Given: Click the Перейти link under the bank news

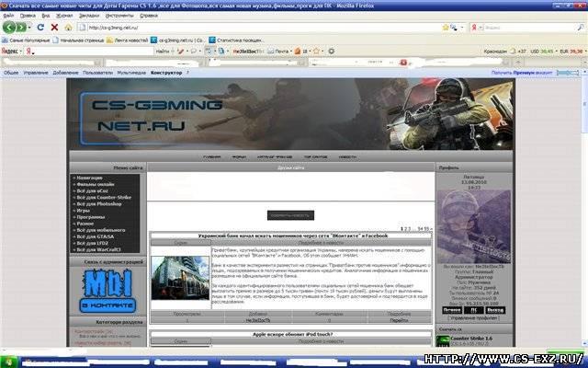Looking at the screenshot, I should (x=399, y=320).
